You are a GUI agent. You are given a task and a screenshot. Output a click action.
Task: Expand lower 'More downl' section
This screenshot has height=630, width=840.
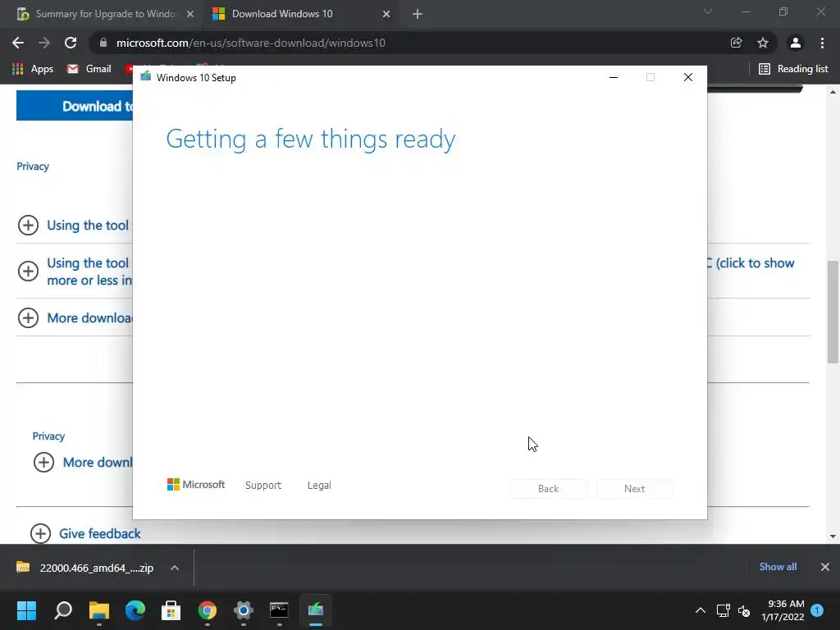[43, 463]
